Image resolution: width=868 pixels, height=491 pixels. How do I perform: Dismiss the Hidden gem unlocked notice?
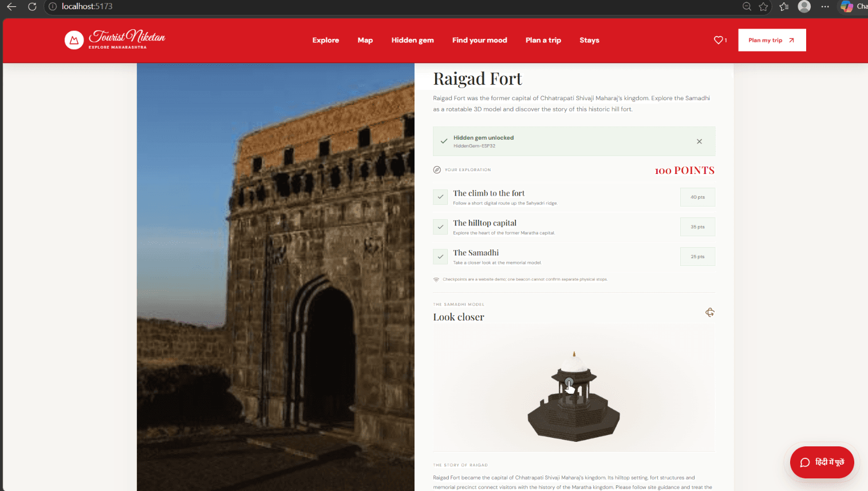coord(699,141)
